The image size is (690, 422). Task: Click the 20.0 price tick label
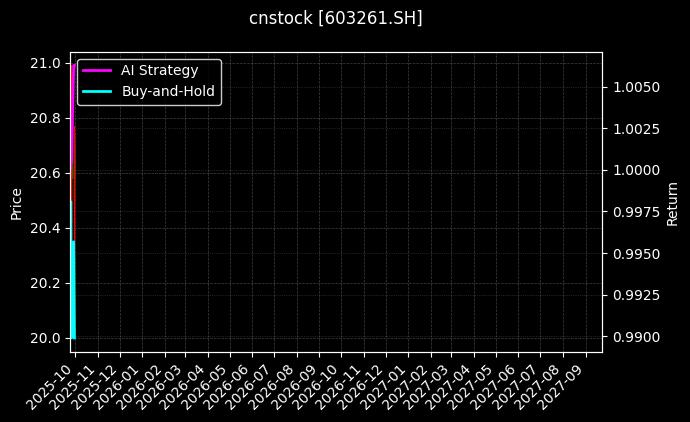tap(45, 339)
